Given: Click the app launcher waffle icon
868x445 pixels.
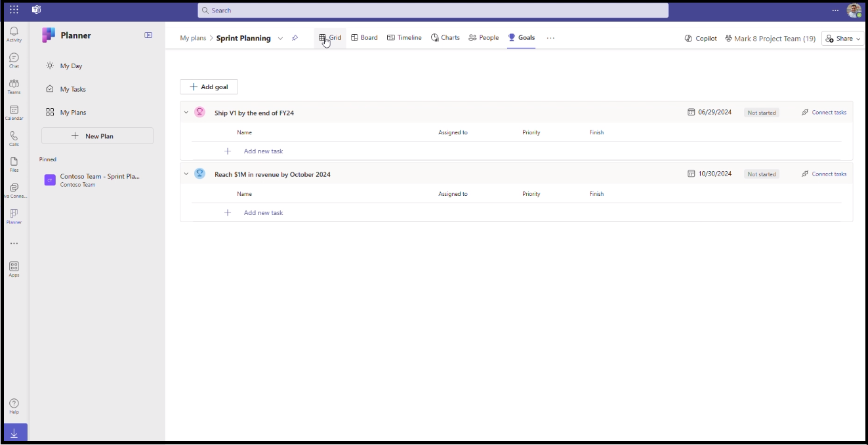Looking at the screenshot, I should [x=14, y=10].
